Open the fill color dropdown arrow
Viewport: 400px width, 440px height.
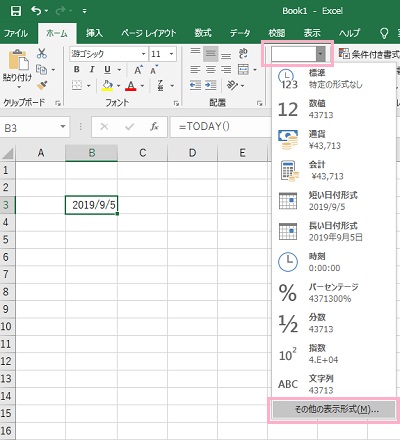[x=119, y=86]
